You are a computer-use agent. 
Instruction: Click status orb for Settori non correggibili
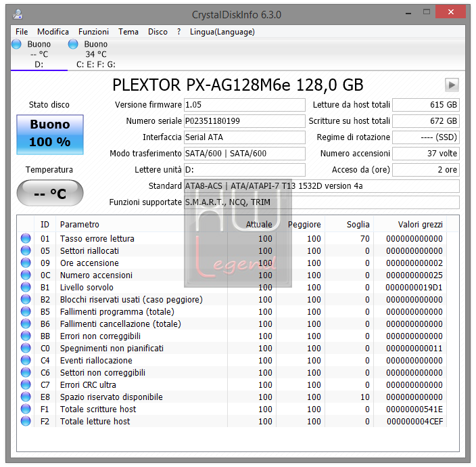coord(26,372)
